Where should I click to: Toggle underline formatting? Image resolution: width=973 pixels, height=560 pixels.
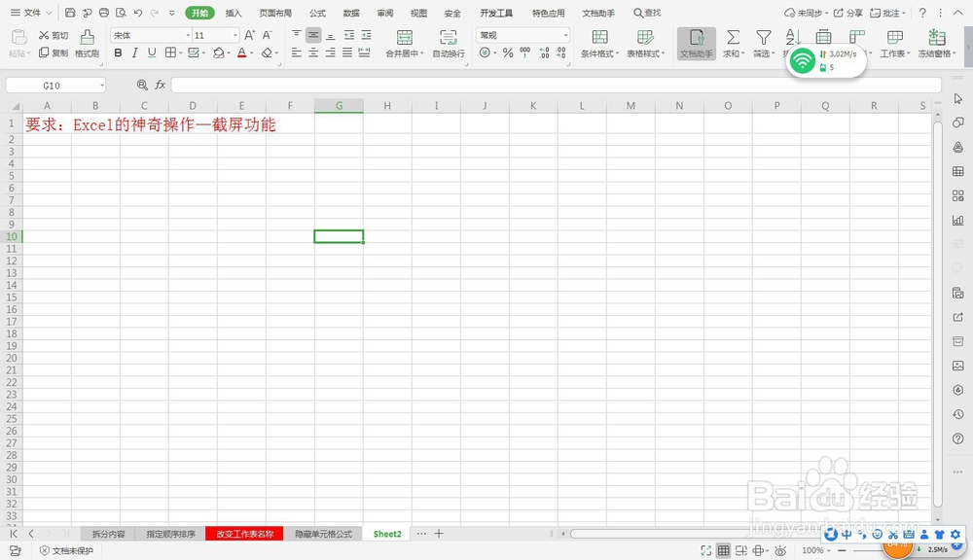(x=152, y=52)
